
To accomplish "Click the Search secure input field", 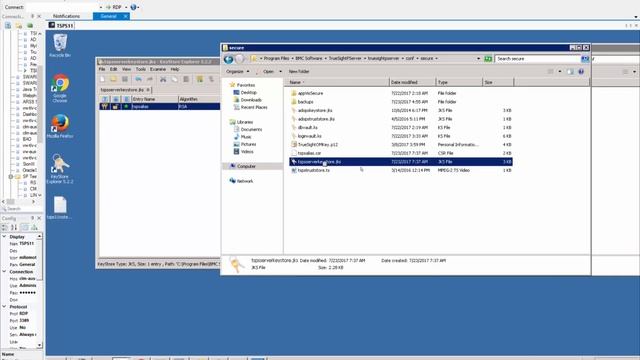I will [x=538, y=59].
